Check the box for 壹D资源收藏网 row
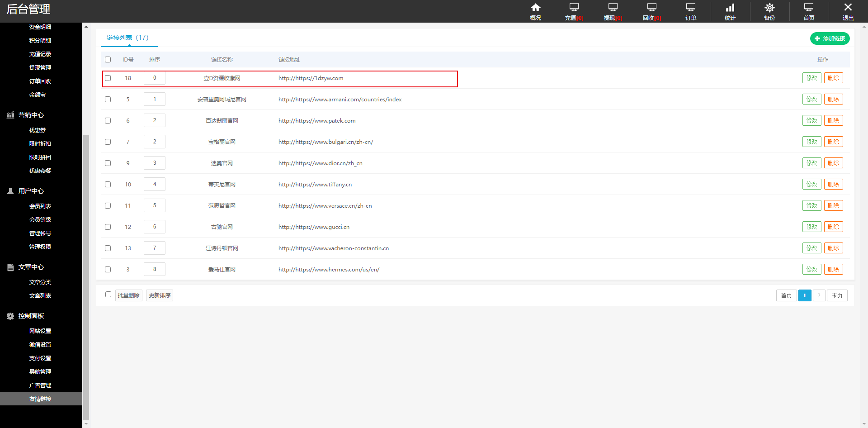 pos(108,78)
